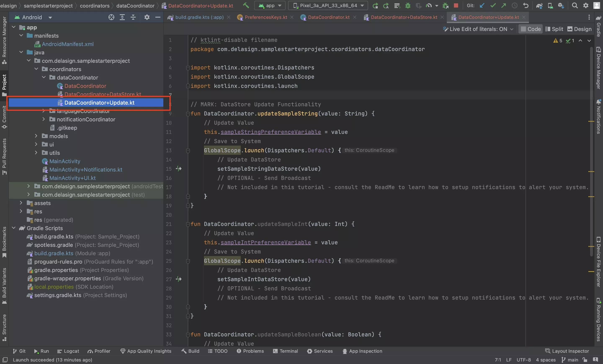603x364 pixels.
Task: Click the Git commit checkmark icon
Action: tap(493, 5)
